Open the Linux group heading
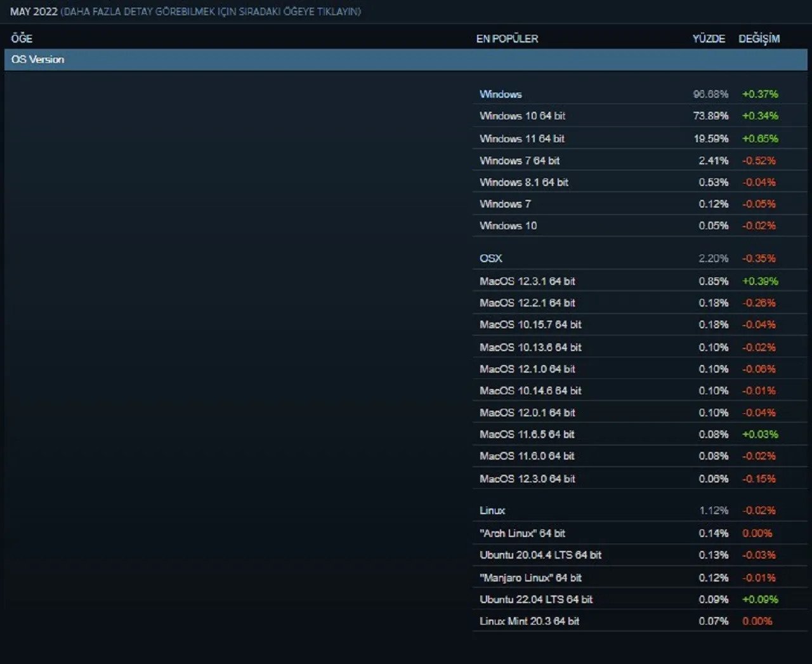The width and height of the screenshot is (812, 664). tap(492, 510)
